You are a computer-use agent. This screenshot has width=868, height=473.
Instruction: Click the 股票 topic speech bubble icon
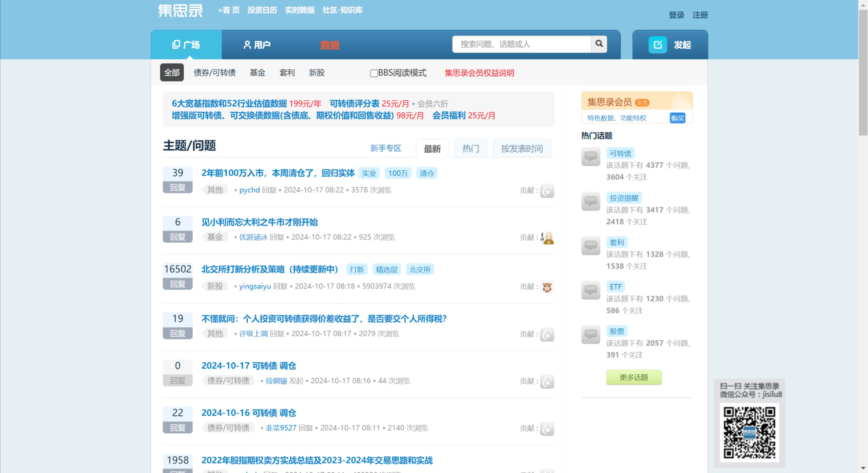click(590, 335)
